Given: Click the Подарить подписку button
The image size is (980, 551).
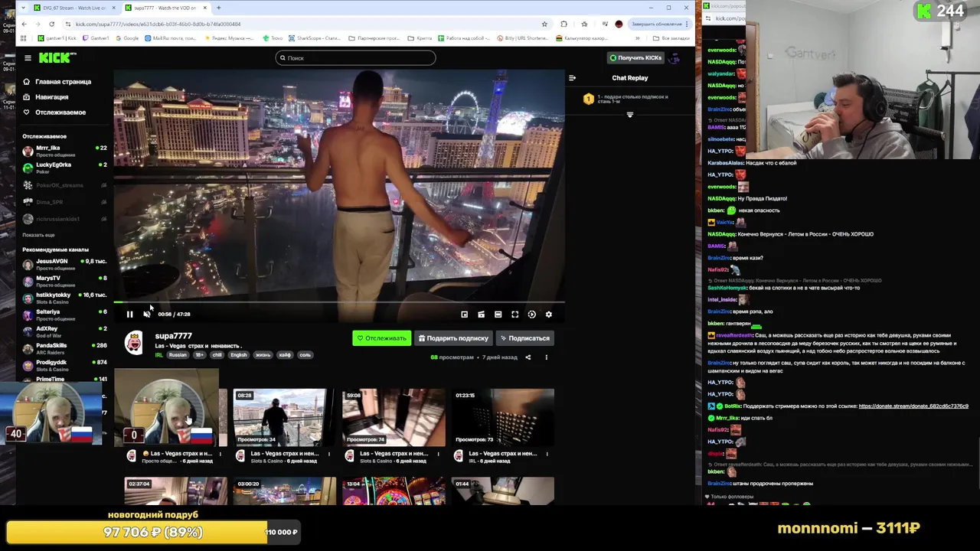Looking at the screenshot, I should point(453,338).
